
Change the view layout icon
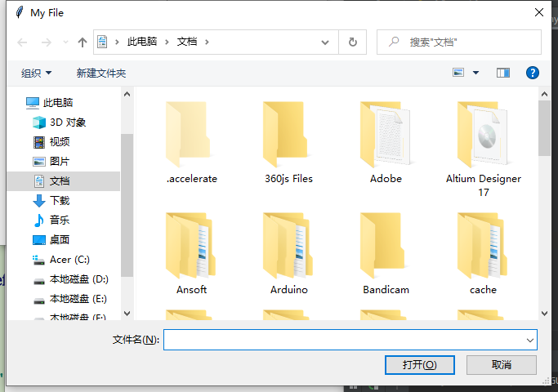458,73
